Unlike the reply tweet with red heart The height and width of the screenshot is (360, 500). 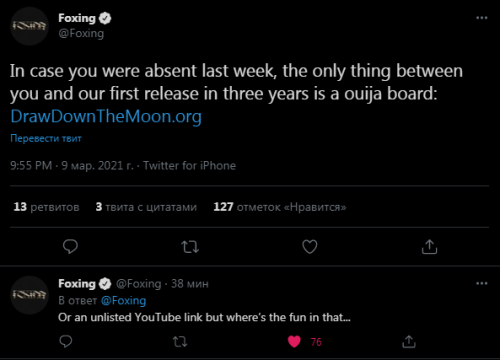click(294, 342)
